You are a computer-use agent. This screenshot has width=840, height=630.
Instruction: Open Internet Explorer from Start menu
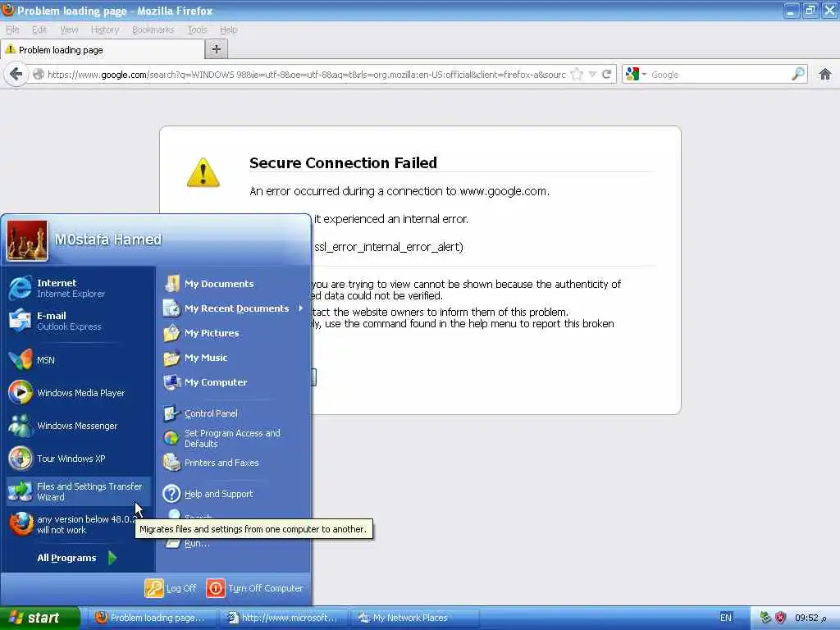(x=78, y=288)
